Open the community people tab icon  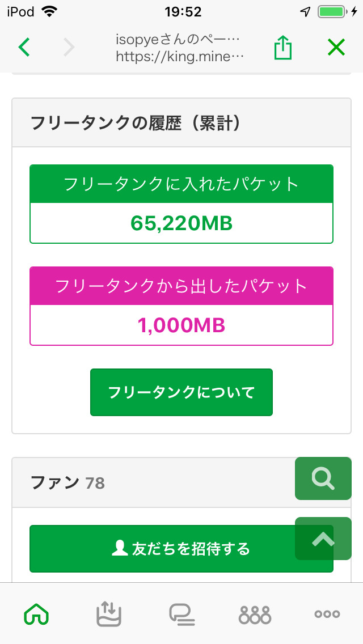255,614
